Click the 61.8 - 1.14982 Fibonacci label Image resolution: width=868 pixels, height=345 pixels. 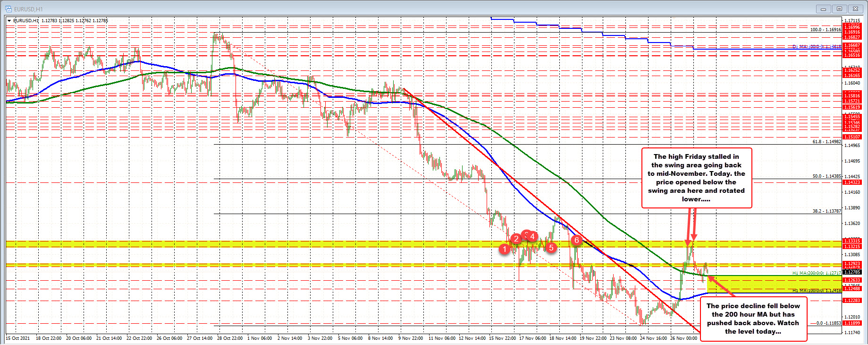click(827, 142)
